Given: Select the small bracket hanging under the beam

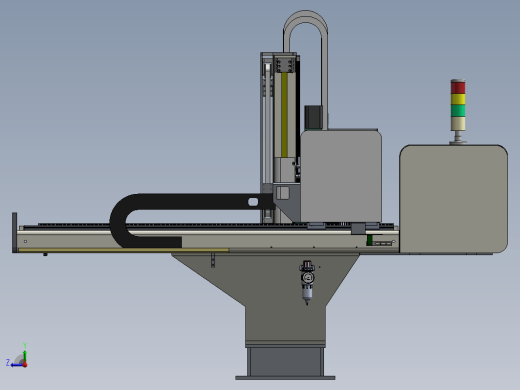Looking at the screenshot, I should [x=213, y=260].
